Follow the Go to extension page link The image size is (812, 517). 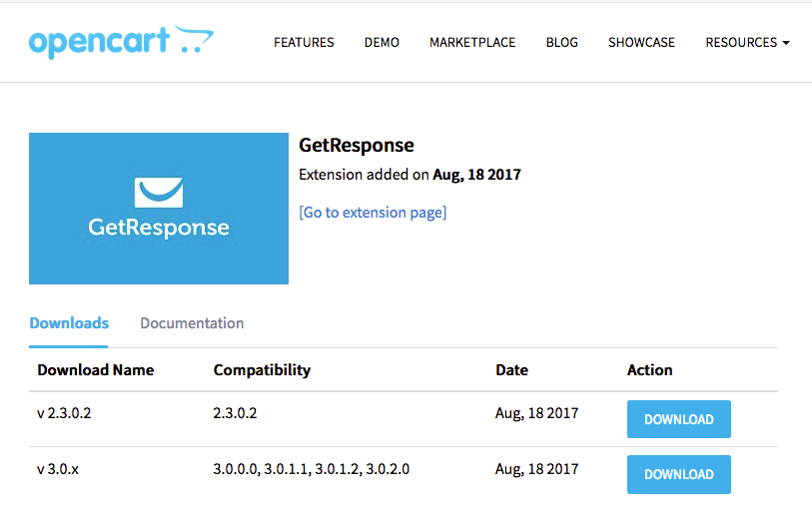(373, 213)
